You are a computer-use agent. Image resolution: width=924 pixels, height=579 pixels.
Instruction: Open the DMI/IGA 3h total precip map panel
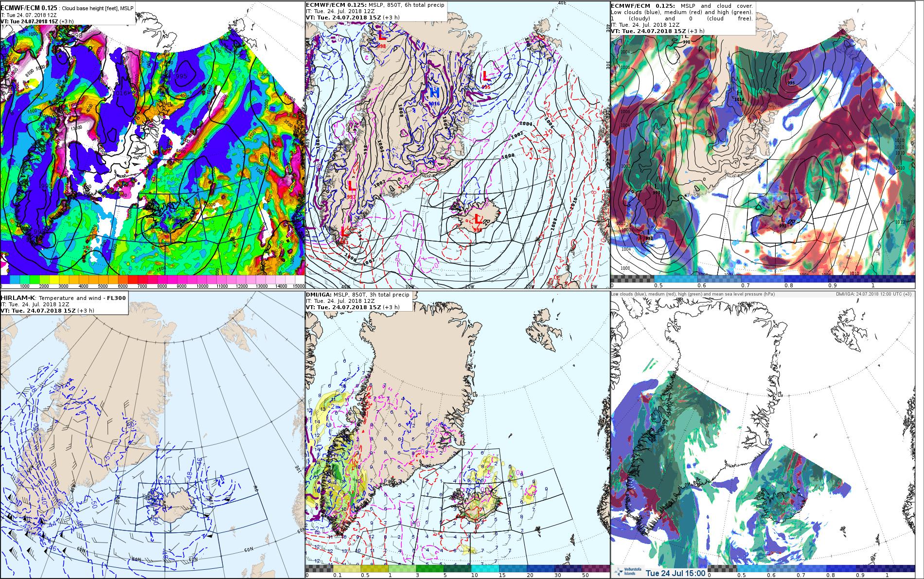[x=458, y=435]
